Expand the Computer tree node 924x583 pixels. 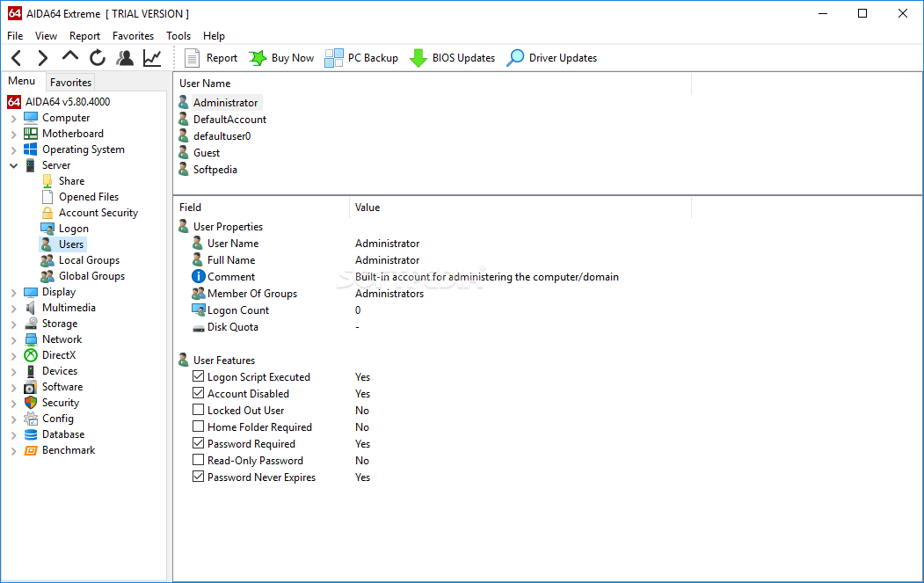(x=13, y=119)
